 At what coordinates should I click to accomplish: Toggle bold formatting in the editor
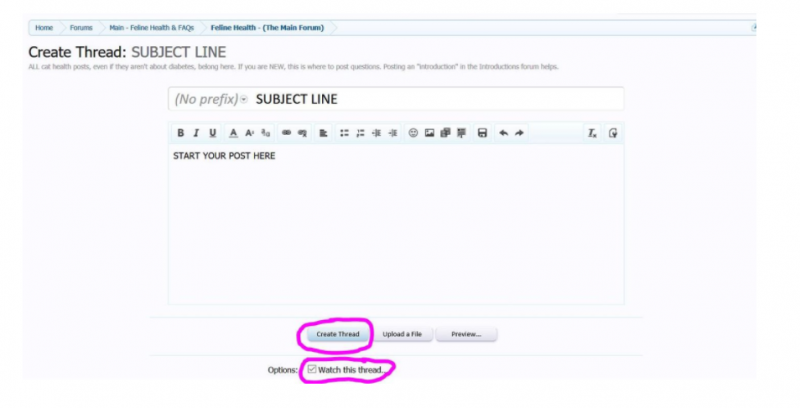(x=181, y=133)
